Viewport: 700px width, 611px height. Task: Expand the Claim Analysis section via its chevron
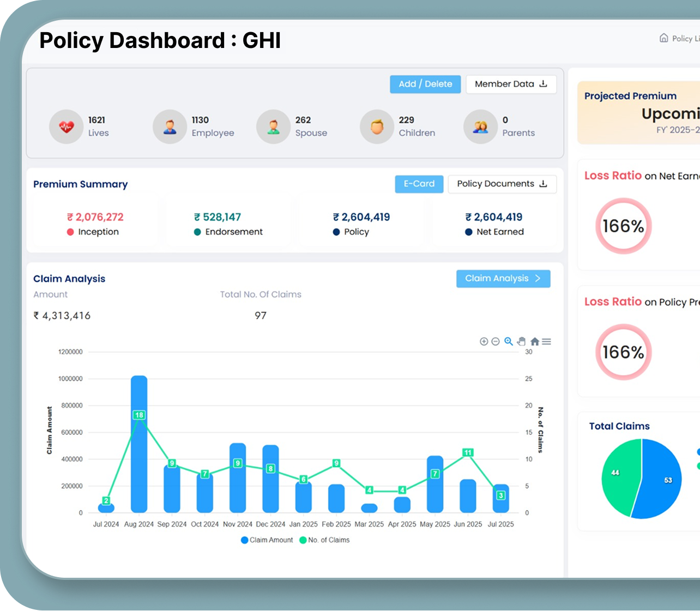tap(536, 279)
